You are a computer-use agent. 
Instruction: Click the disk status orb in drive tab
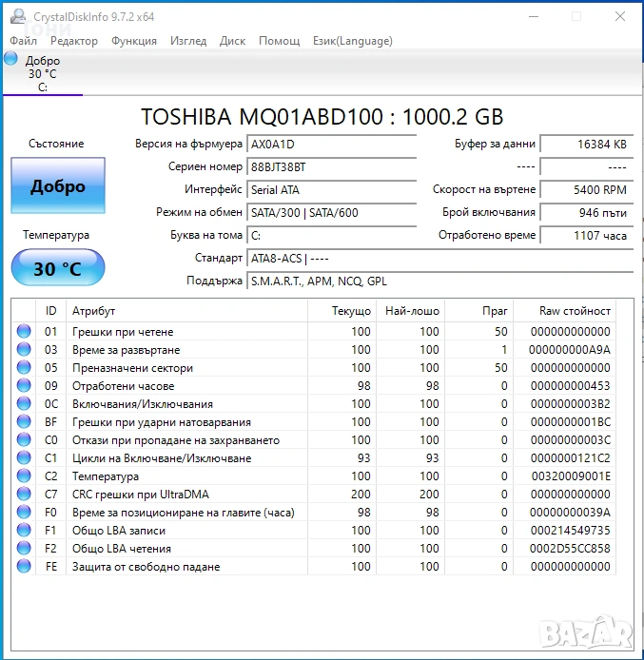[11, 60]
